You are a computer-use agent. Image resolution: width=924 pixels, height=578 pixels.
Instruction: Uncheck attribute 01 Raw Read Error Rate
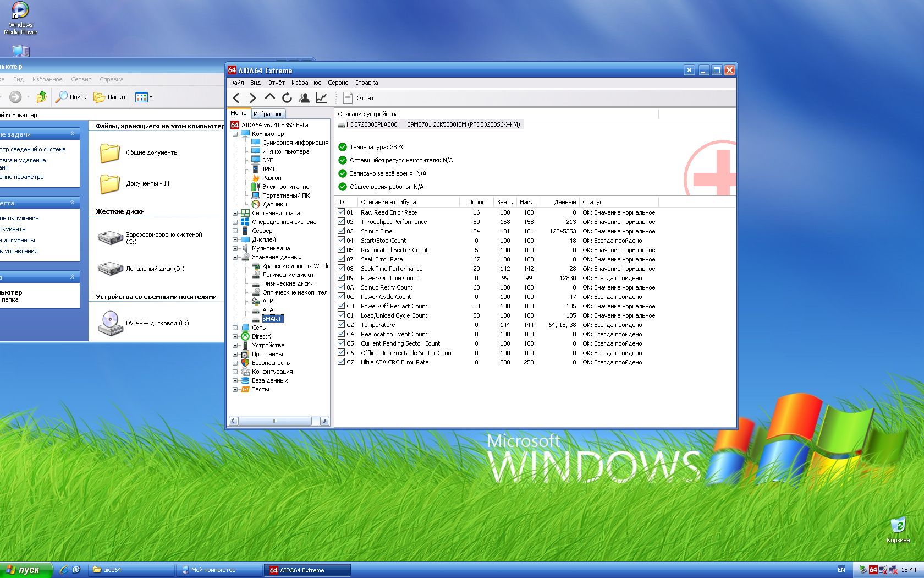pyautogui.click(x=342, y=212)
